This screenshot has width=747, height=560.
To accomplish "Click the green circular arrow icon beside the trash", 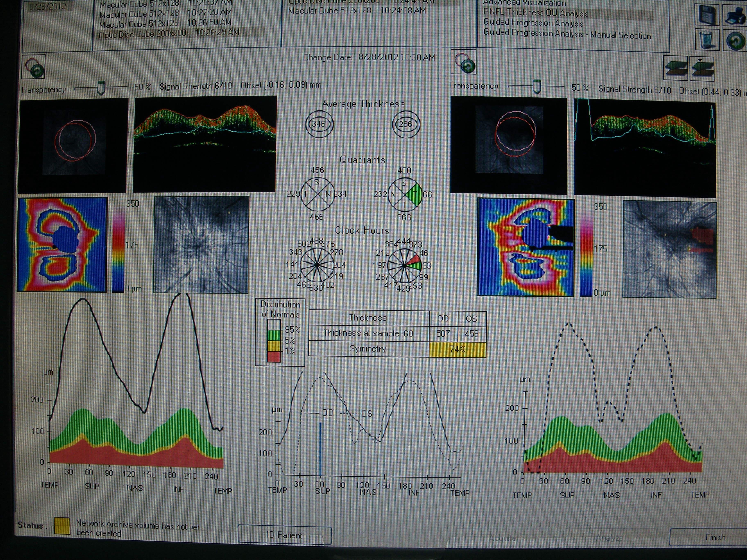I will click(x=736, y=41).
